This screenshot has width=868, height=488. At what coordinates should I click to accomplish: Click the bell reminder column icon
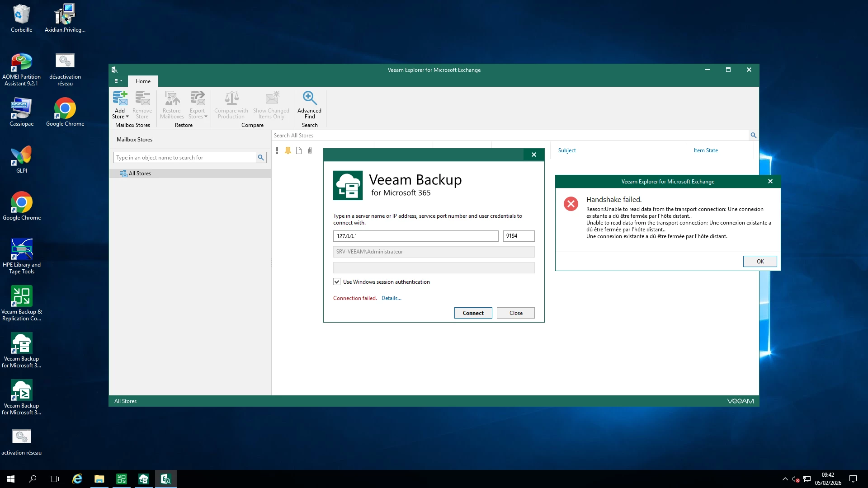point(288,150)
